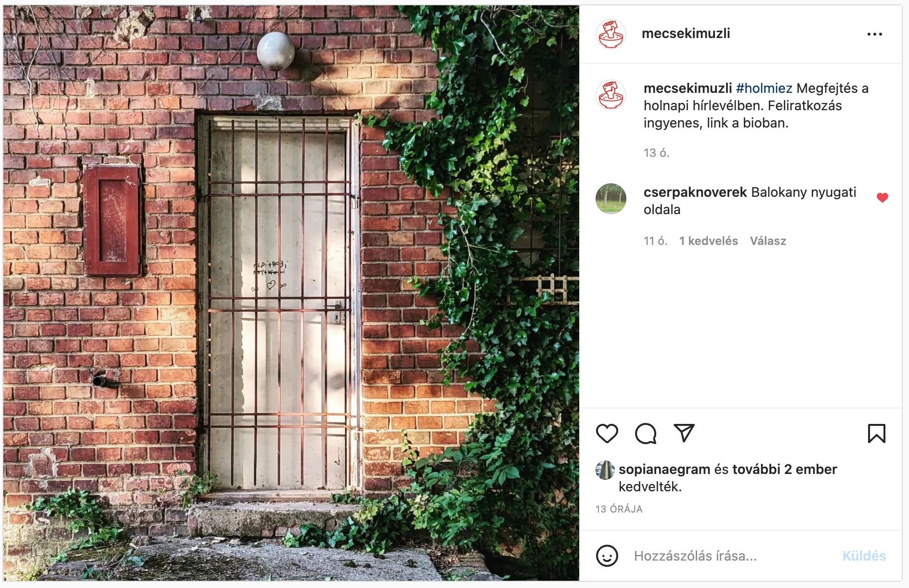View the 1 kedvelés likes on comment

point(708,241)
